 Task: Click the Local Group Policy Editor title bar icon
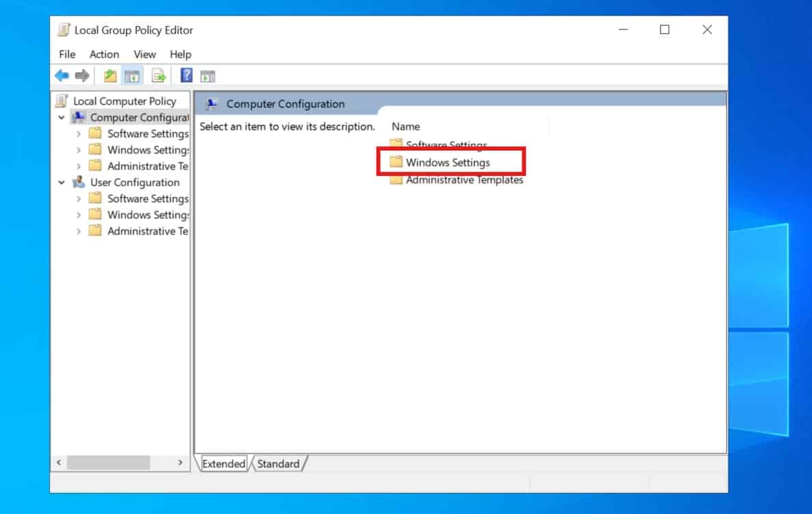click(x=64, y=30)
